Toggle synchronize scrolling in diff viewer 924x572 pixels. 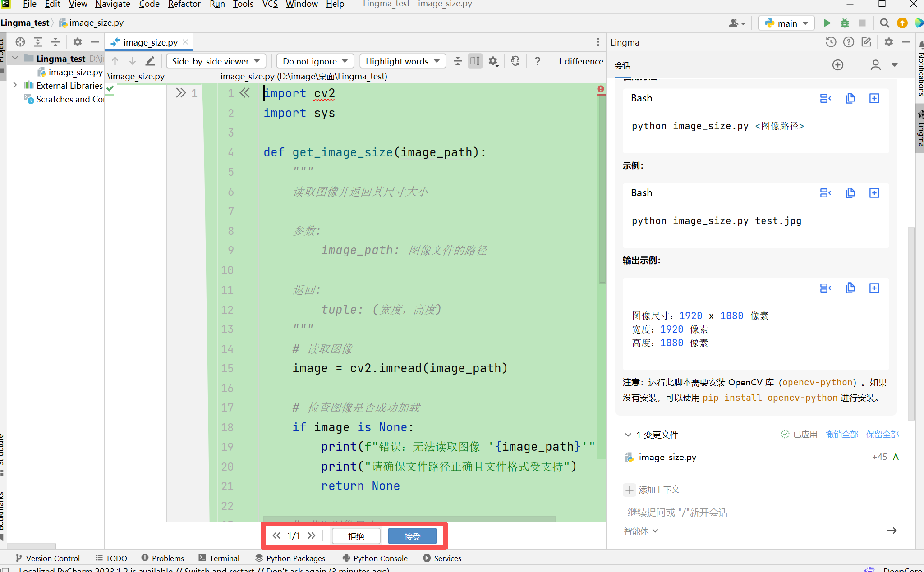(x=475, y=61)
